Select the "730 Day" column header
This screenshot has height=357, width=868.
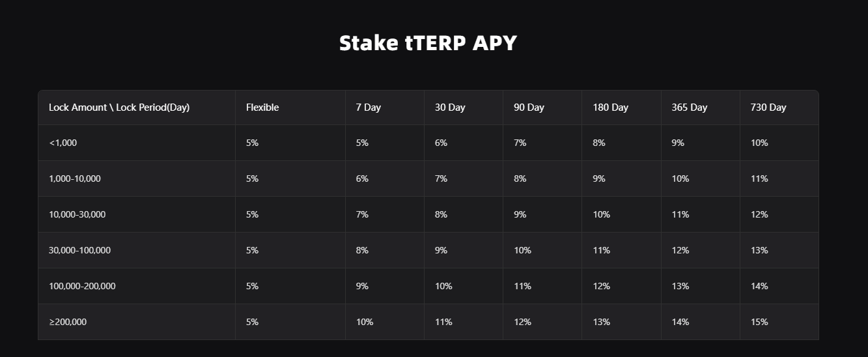(x=768, y=107)
